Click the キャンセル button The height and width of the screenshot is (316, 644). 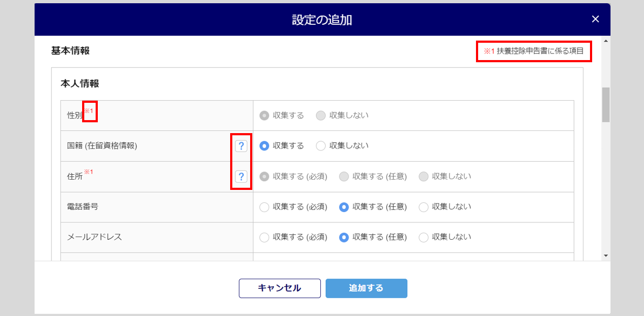click(x=280, y=288)
